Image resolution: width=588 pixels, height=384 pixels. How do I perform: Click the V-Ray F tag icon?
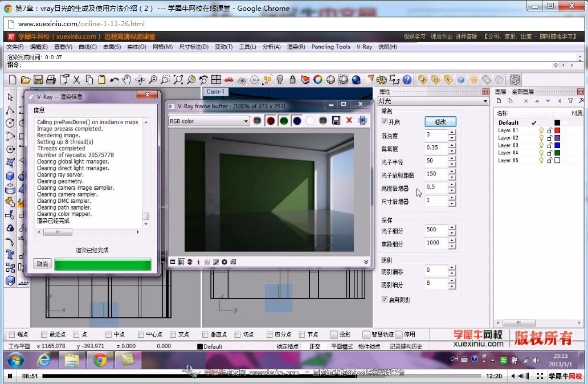point(448,80)
